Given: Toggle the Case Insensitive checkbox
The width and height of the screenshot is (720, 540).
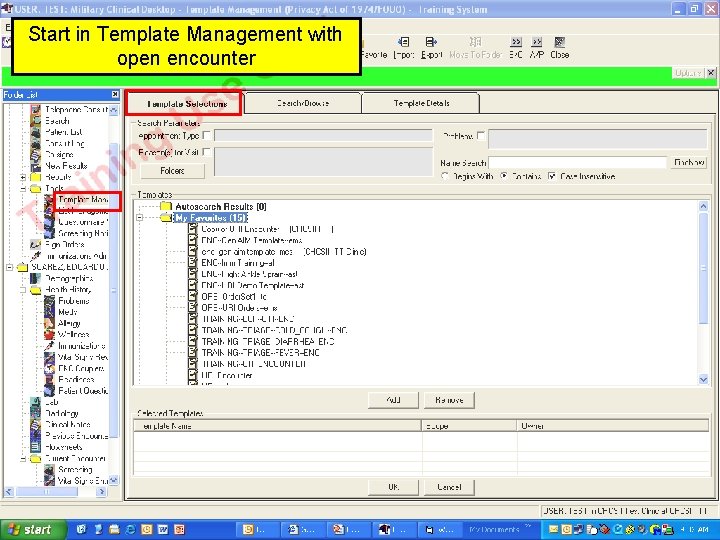Looking at the screenshot, I should [551, 176].
